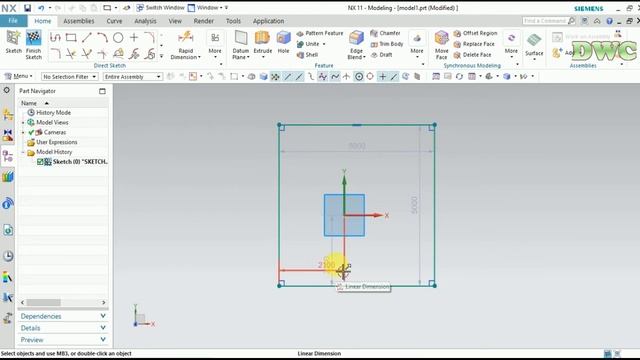Switch to the View tab
This screenshot has width=640, height=360.
click(x=175, y=21)
